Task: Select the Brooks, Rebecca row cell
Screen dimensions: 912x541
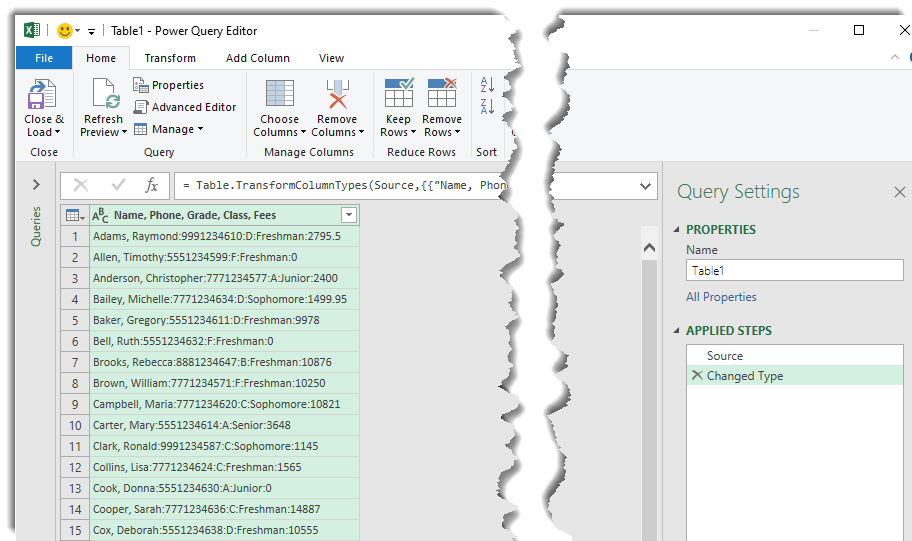Action: [x=225, y=362]
